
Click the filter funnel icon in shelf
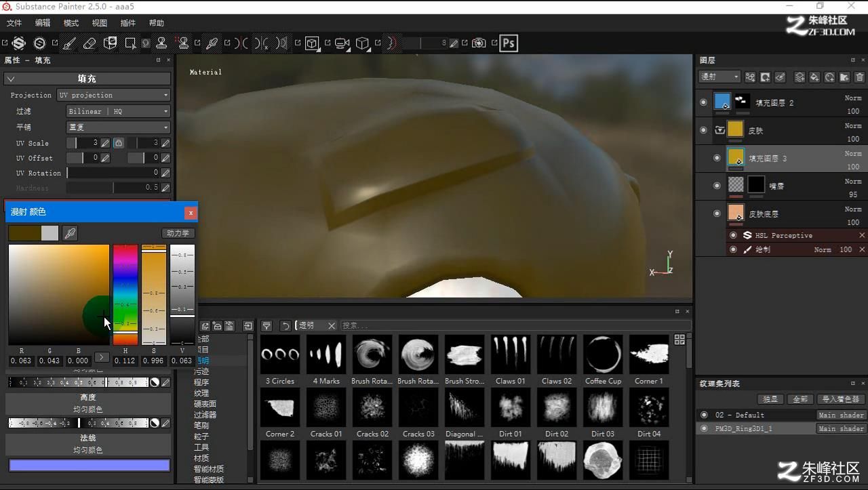point(267,326)
